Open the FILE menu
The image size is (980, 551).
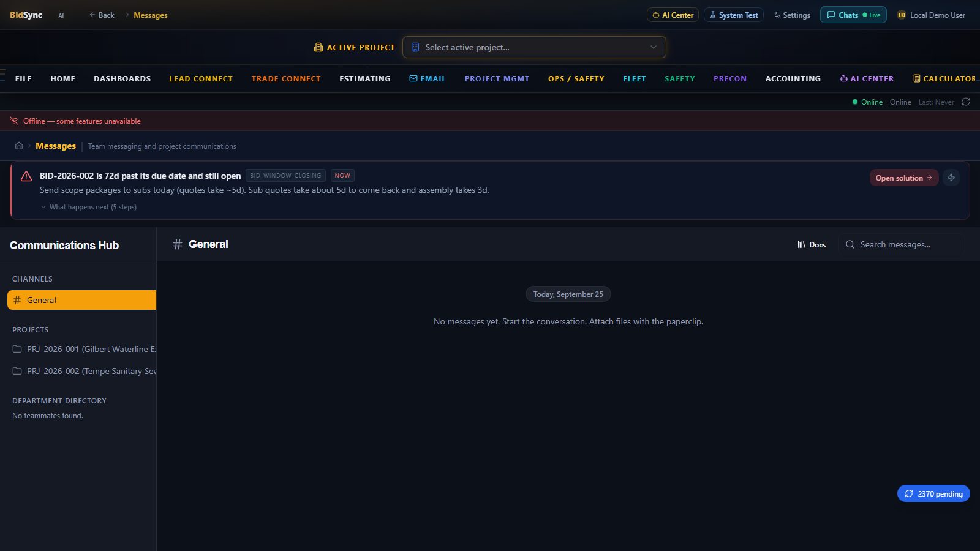pyautogui.click(x=23, y=78)
